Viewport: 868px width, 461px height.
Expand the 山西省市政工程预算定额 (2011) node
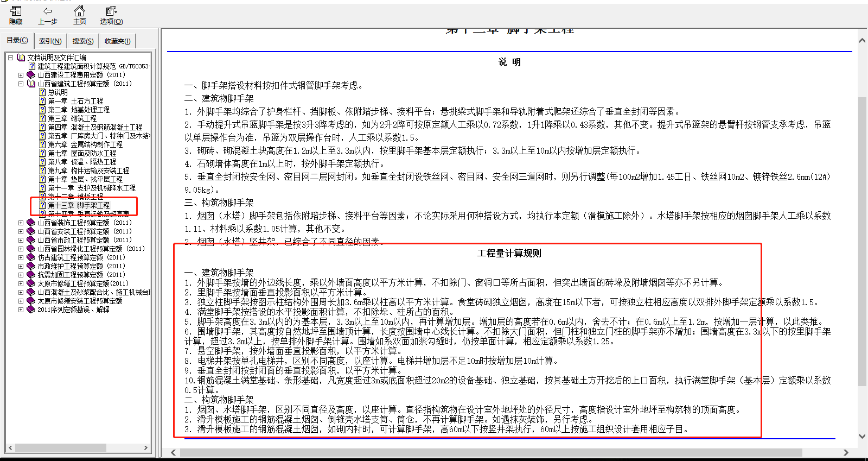(x=21, y=240)
